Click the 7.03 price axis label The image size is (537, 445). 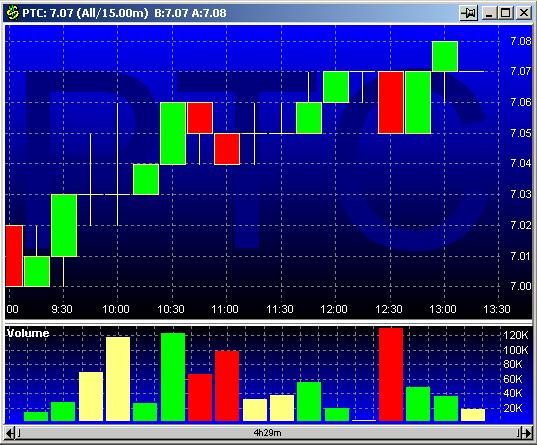521,194
